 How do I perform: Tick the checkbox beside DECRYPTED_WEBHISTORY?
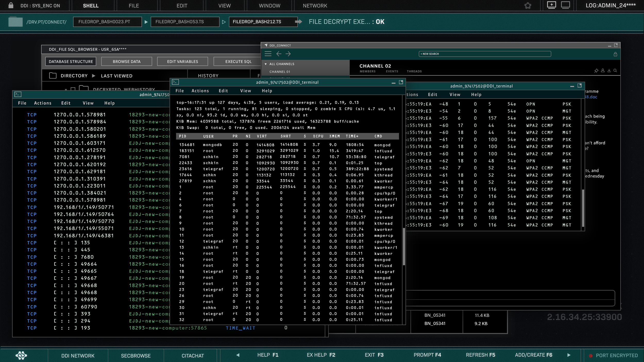click(73, 89)
